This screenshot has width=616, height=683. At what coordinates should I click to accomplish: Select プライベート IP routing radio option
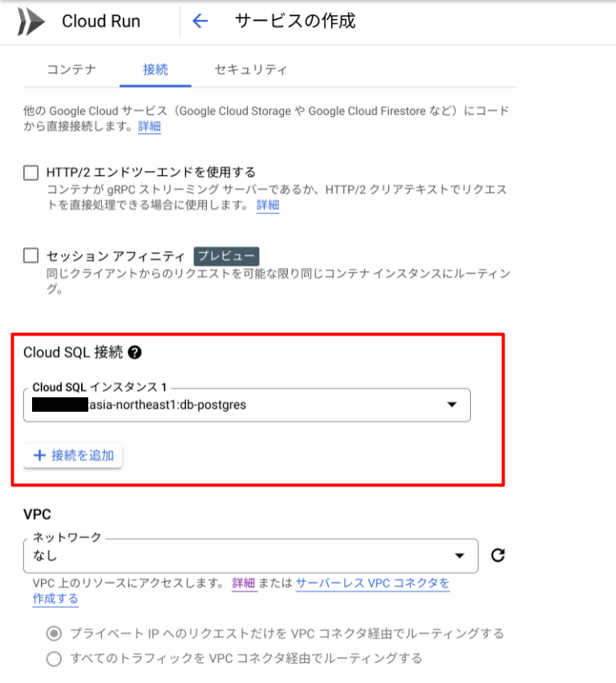tap(54, 633)
